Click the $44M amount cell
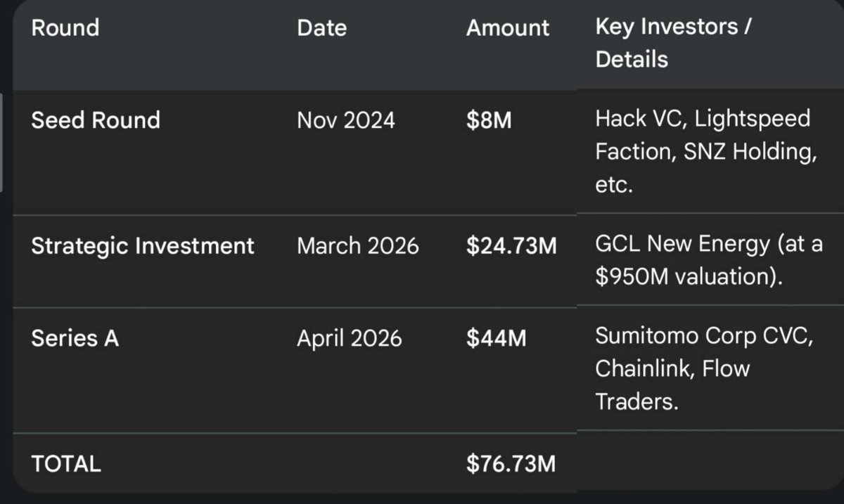 point(496,338)
